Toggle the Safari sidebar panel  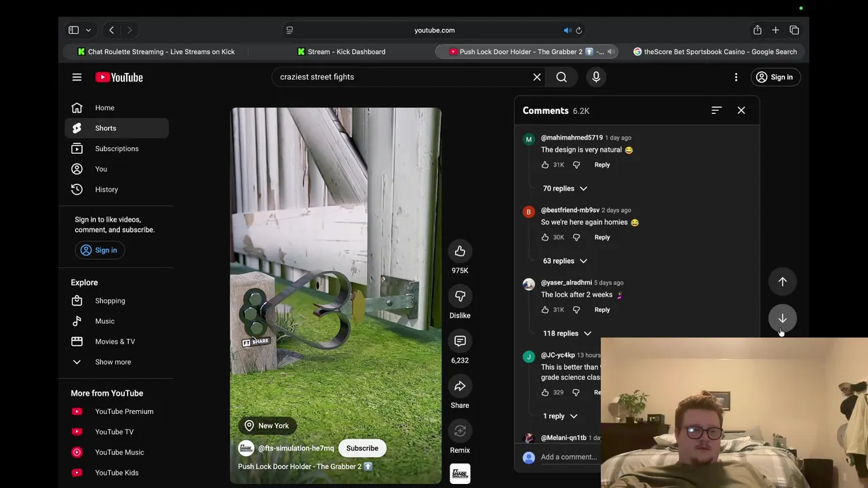point(73,30)
